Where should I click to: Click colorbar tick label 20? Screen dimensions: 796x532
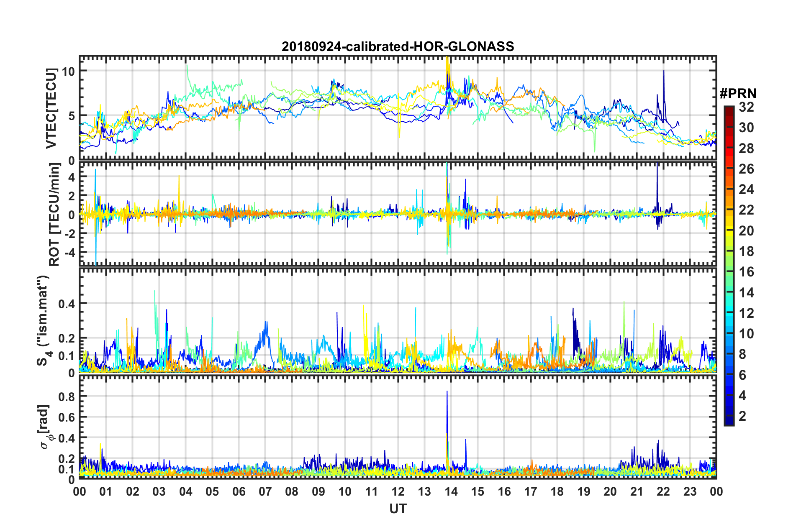click(x=746, y=231)
